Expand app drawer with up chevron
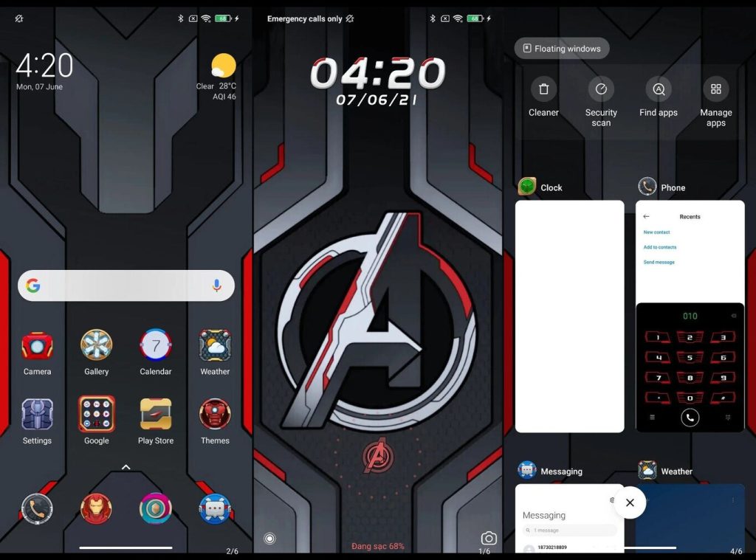Screen dimensions: 756x560 (126, 467)
